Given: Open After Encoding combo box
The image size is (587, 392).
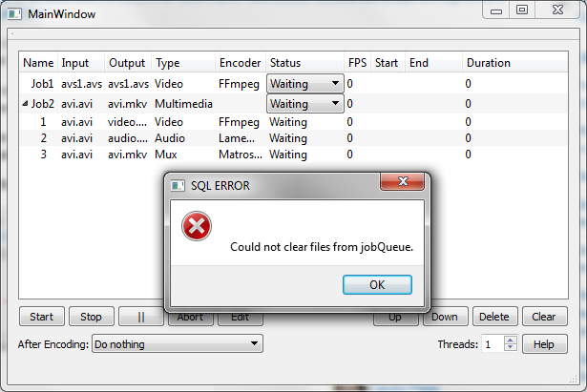Looking at the screenshot, I should pyautogui.click(x=178, y=343).
